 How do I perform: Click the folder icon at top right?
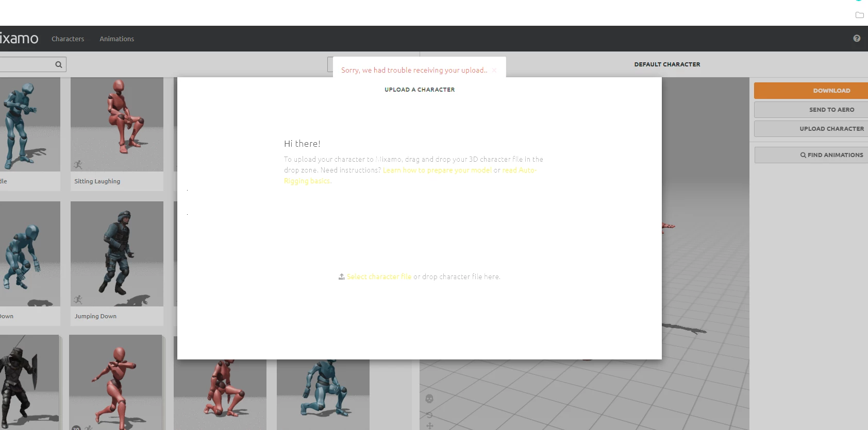860,15
